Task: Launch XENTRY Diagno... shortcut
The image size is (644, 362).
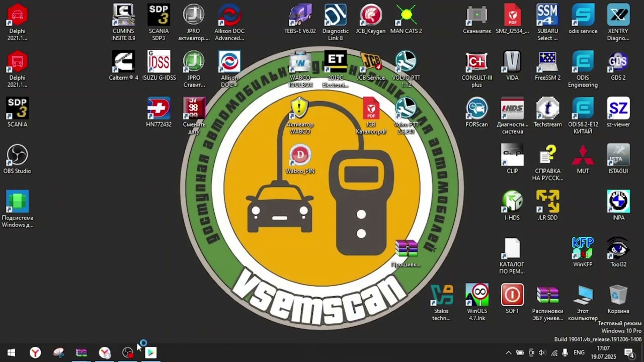Action: point(618,22)
